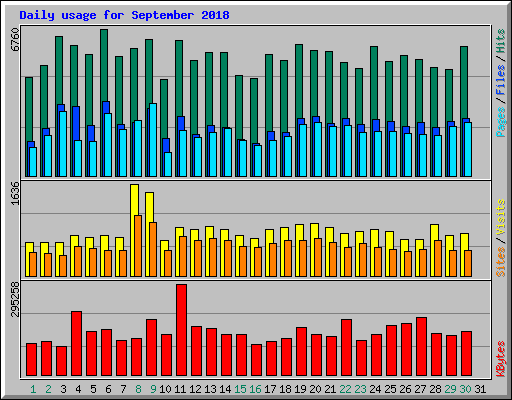Click the orange "Sites" legend label

coord(500,262)
